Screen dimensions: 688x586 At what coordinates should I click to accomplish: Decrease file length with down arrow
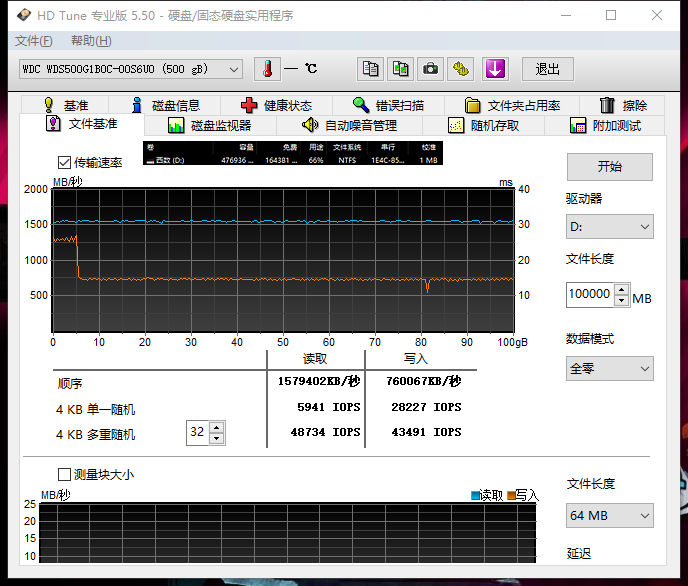[621, 300]
